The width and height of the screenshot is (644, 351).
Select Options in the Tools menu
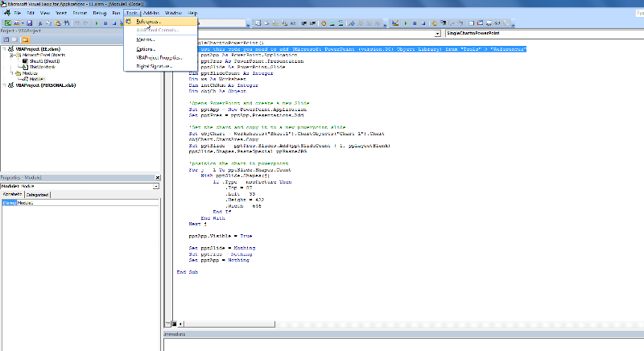pyautogui.click(x=146, y=49)
